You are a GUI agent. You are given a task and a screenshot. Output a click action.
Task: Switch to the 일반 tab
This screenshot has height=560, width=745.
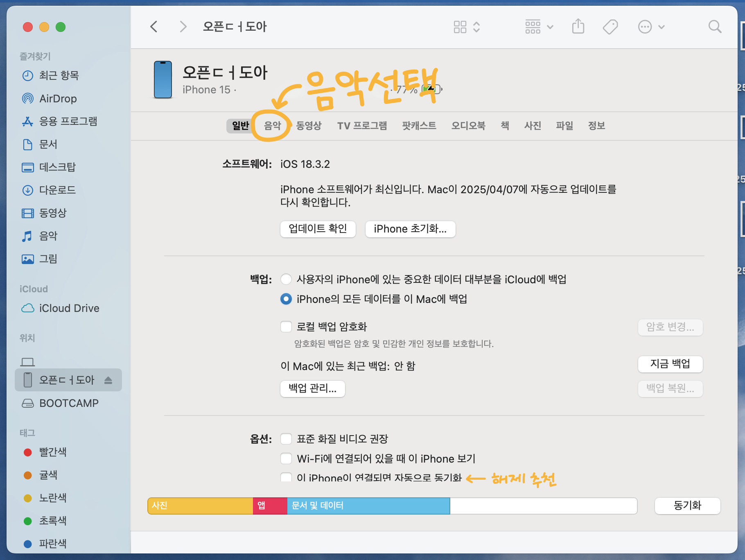(x=240, y=126)
